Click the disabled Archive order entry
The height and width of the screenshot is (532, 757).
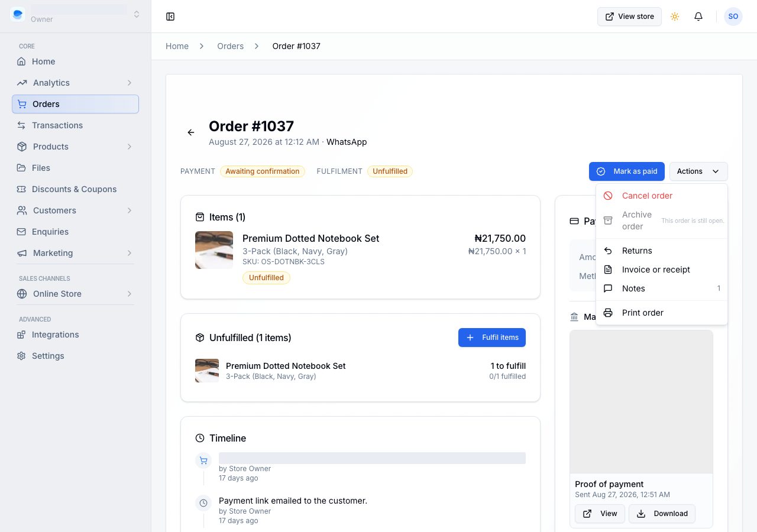pyautogui.click(x=662, y=220)
